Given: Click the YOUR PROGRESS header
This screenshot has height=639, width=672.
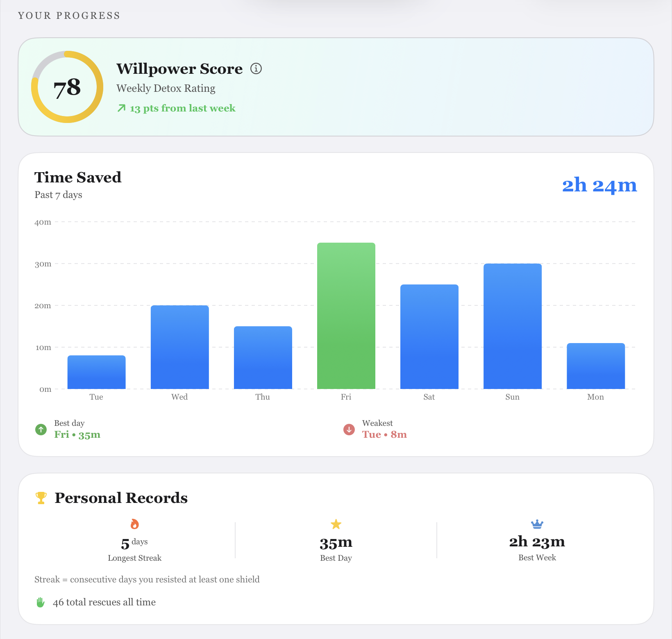Looking at the screenshot, I should pos(69,15).
